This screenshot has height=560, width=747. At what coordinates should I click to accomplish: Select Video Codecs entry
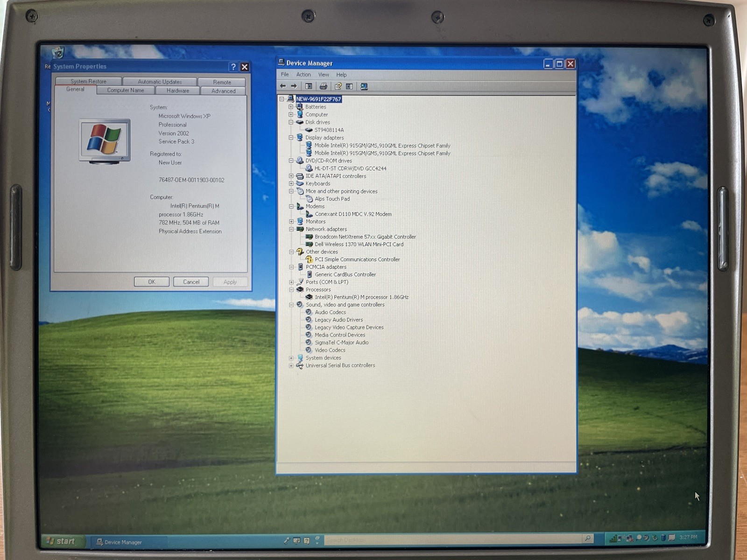(330, 350)
